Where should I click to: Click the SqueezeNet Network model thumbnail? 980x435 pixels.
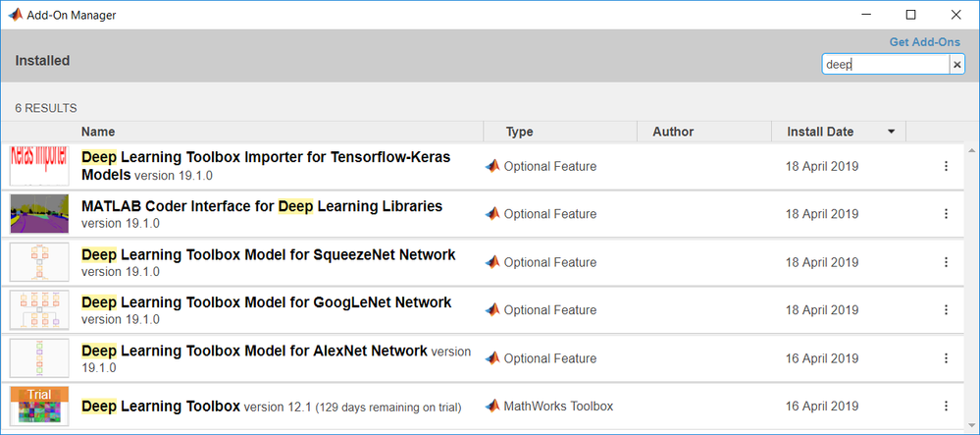click(39, 262)
